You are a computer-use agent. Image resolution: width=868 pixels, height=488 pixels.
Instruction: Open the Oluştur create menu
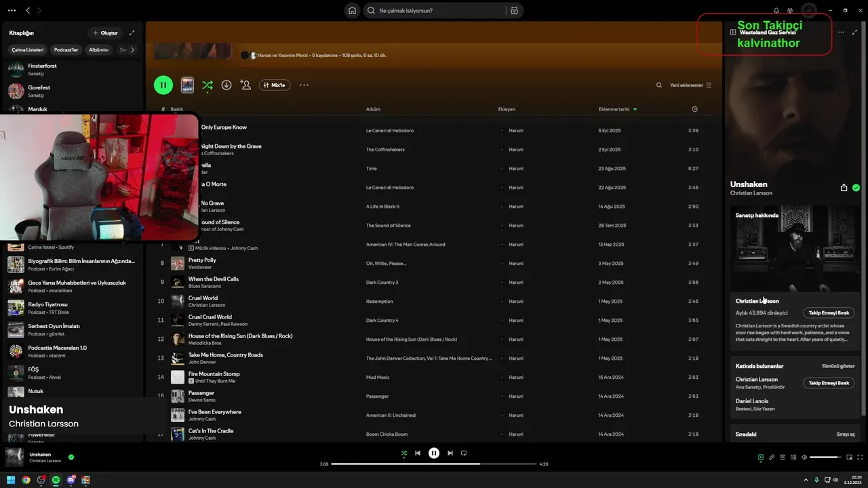pyautogui.click(x=104, y=33)
